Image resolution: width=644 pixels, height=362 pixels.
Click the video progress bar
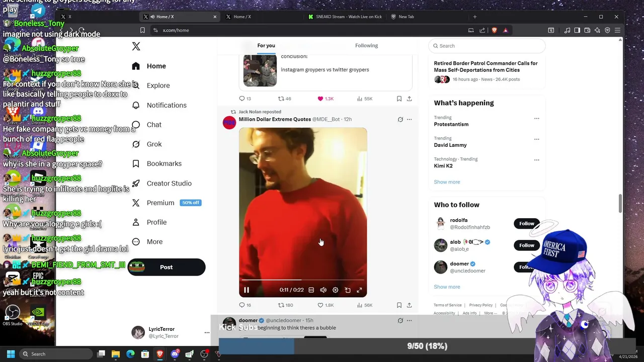coord(303,280)
